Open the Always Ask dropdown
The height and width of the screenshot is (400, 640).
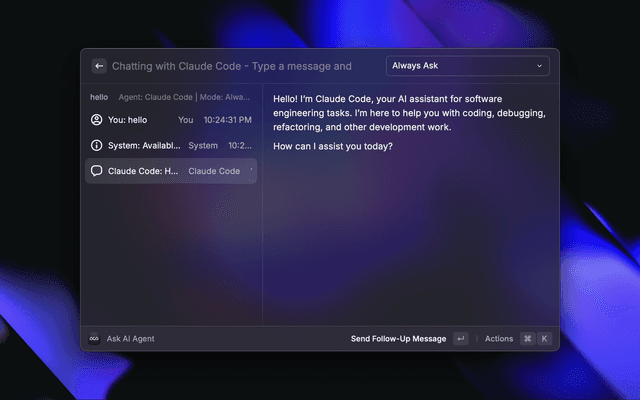pyautogui.click(x=467, y=66)
